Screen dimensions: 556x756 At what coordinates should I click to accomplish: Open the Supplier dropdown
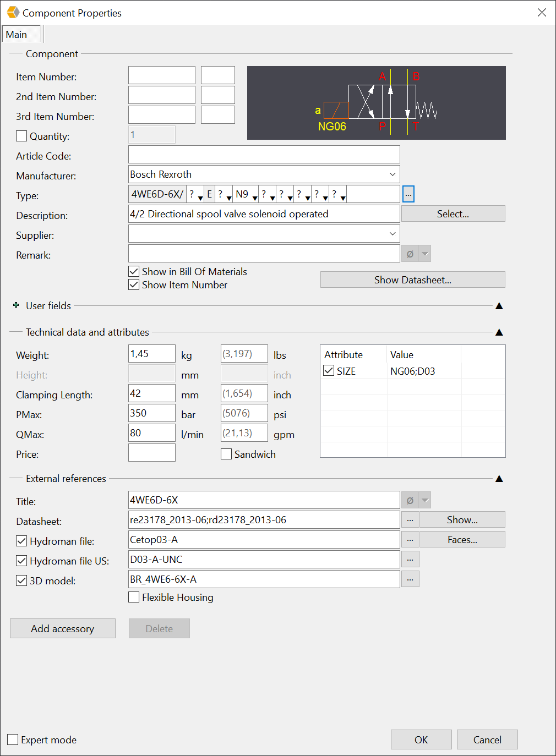point(393,233)
